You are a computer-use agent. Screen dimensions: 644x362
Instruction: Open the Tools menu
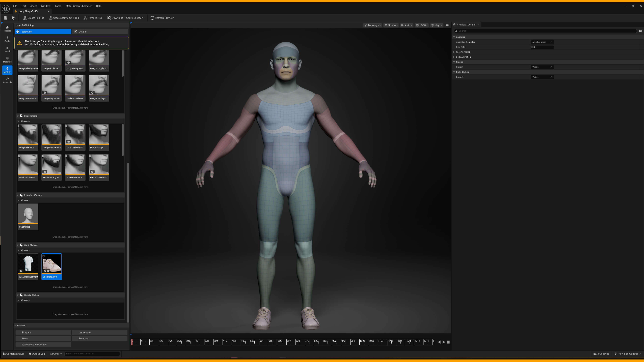[x=58, y=6]
